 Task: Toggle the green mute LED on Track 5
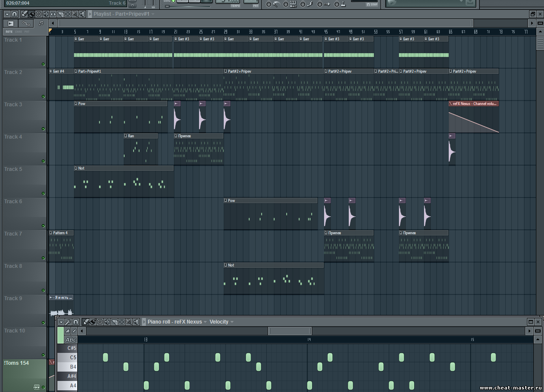point(43,193)
